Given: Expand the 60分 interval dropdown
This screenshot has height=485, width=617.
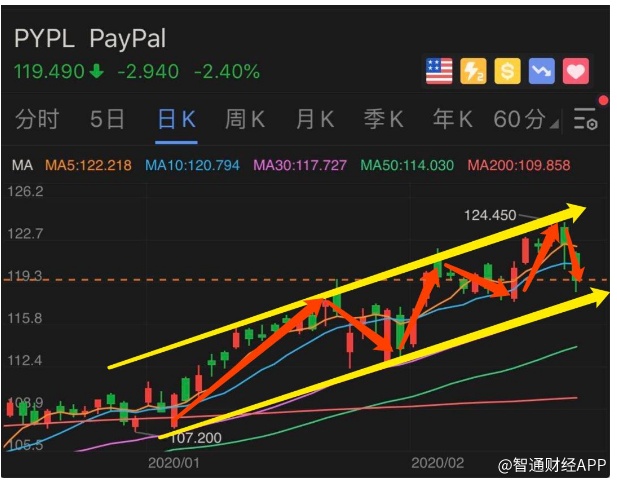Looking at the screenshot, I should pos(525,119).
